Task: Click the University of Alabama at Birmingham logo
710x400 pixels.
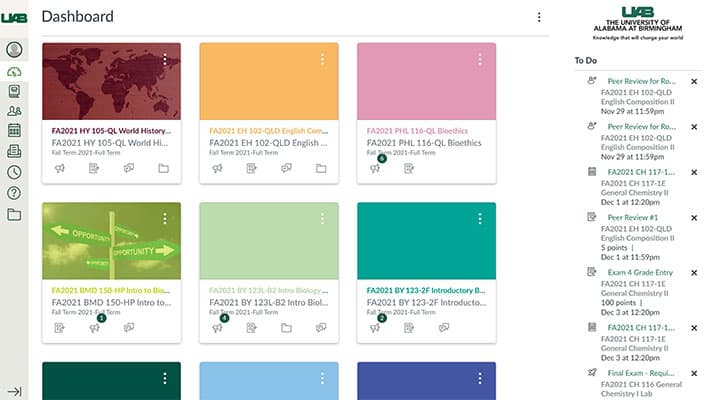Action: (638, 24)
